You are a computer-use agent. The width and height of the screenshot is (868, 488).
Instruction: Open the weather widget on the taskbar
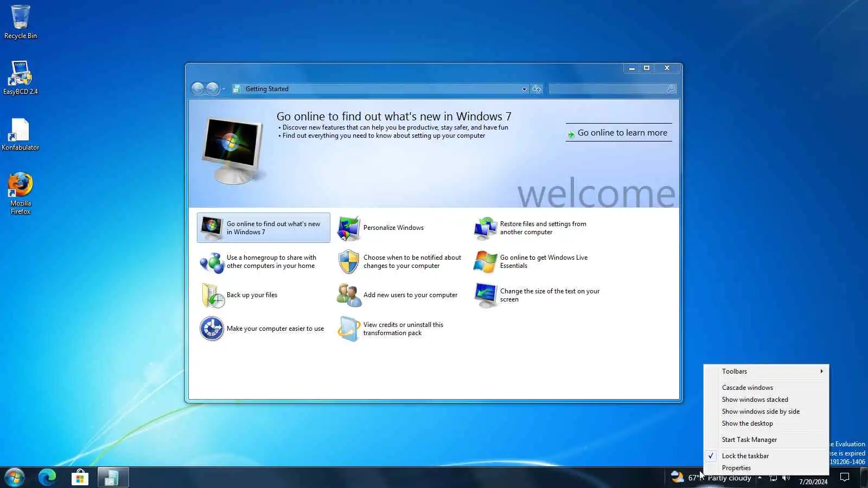point(711,478)
